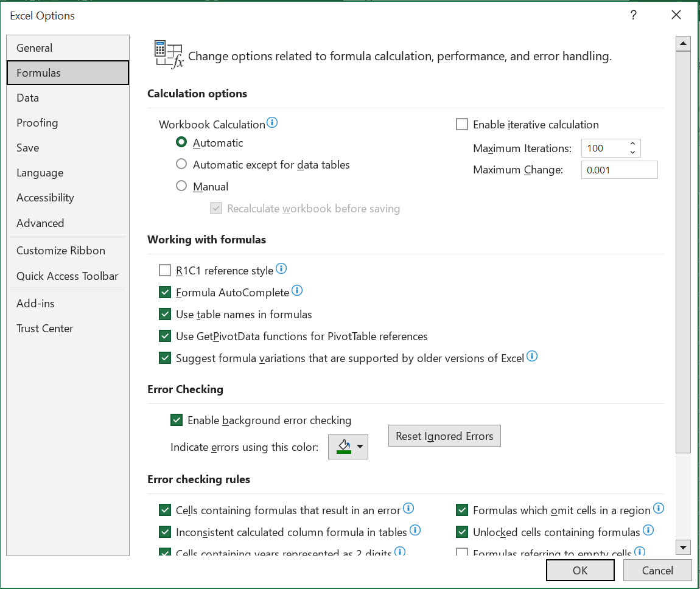Click the Help question mark icon
The width and height of the screenshot is (700, 589).
(634, 16)
